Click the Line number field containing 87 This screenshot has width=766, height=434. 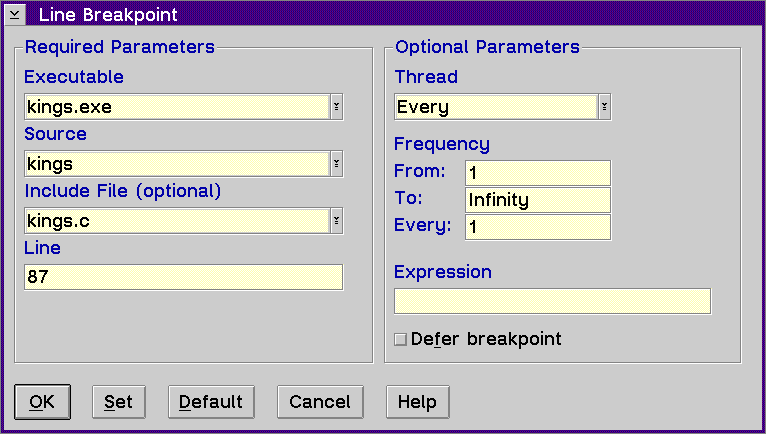pyautogui.click(x=184, y=277)
